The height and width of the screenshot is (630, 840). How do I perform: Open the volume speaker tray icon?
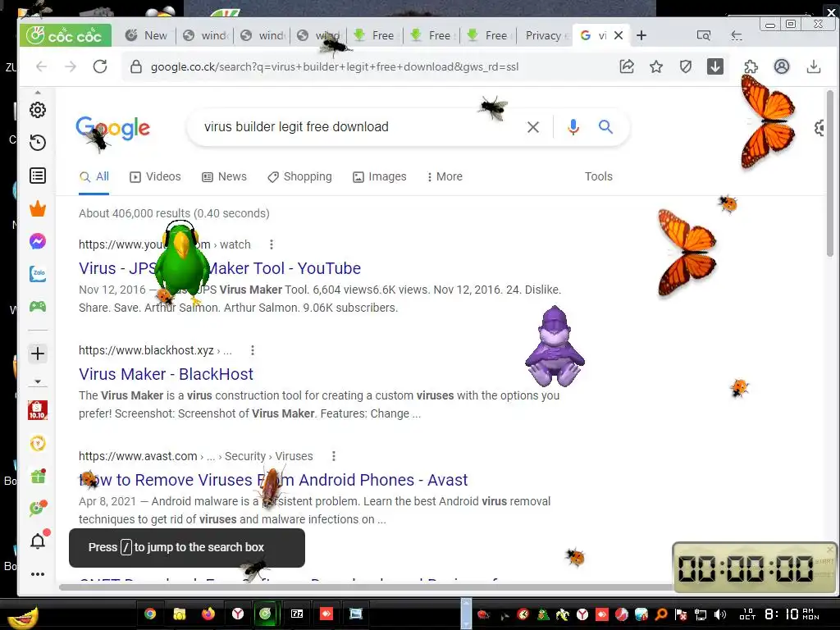tap(720, 614)
